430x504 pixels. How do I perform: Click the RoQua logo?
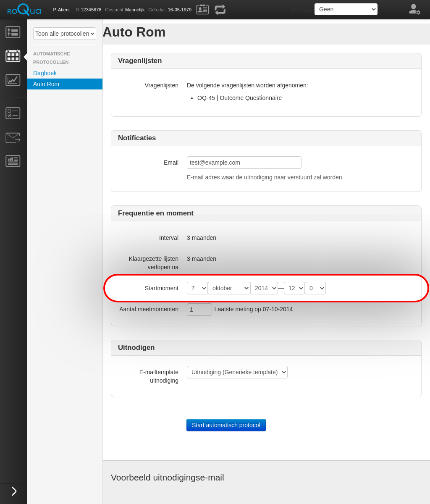[x=24, y=10]
